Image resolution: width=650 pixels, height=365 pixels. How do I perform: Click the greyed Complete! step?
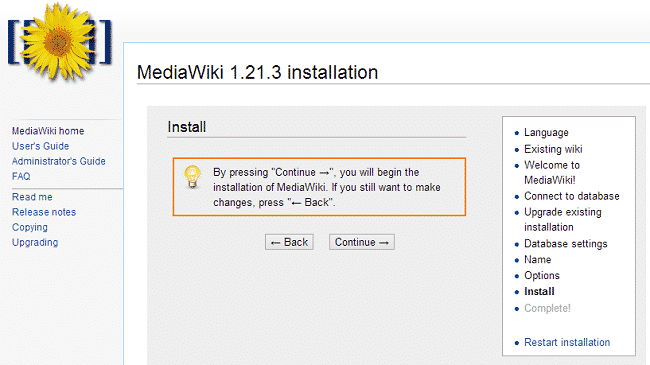pos(547,308)
